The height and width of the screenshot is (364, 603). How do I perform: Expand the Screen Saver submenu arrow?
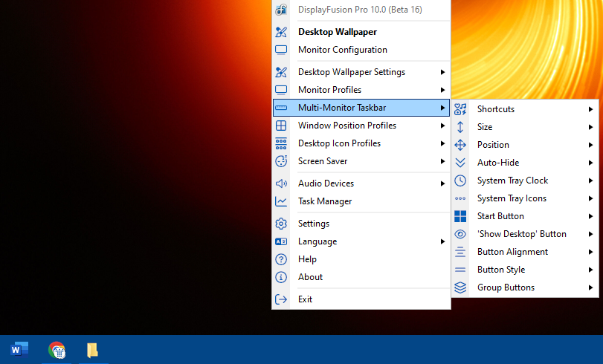click(442, 161)
